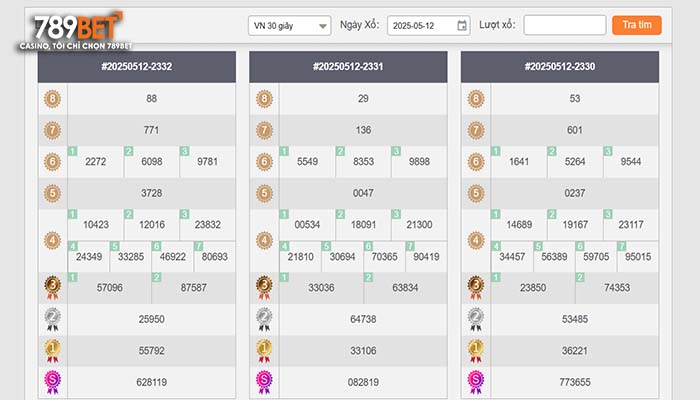700x400 pixels.
Task: Click special prize number 628119
Action: pyautogui.click(x=151, y=382)
